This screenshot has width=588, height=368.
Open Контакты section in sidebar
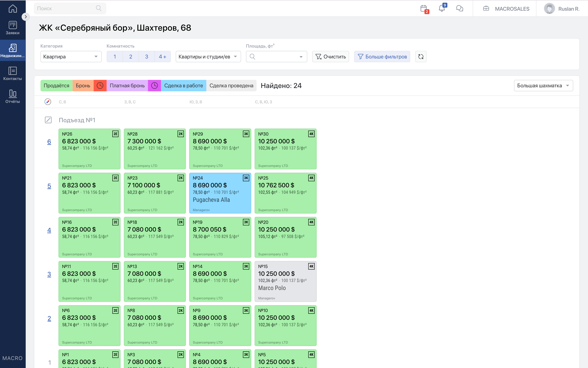coord(13,74)
